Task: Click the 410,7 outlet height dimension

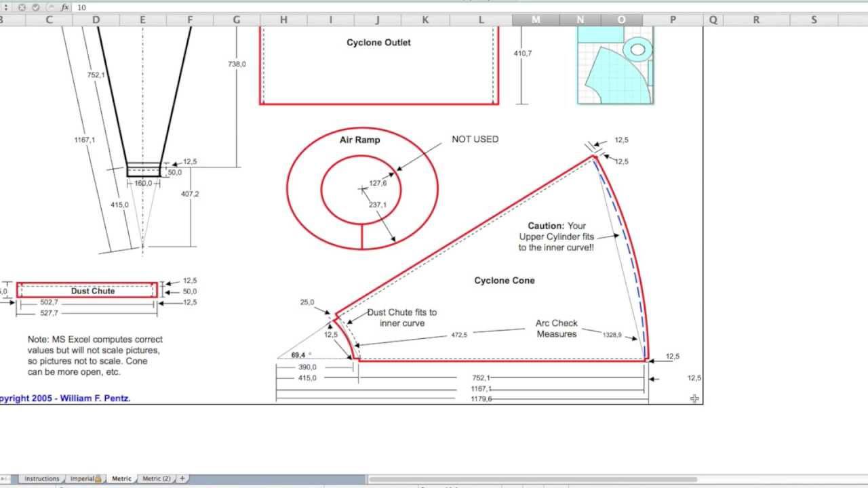Action: (522, 53)
